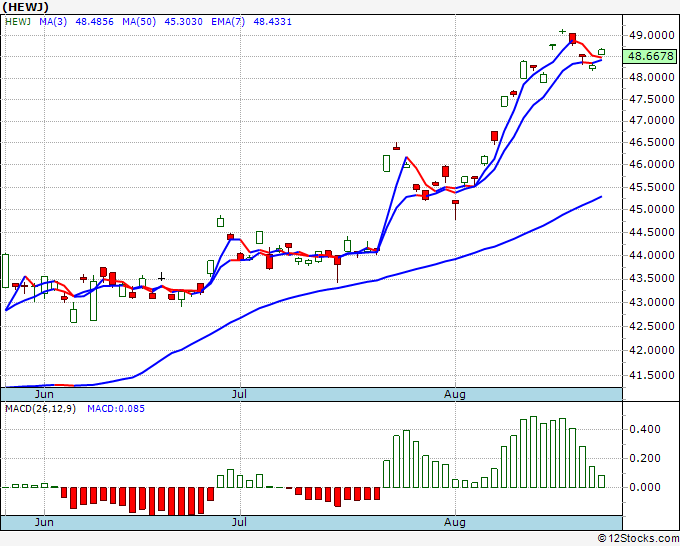Image resolution: width=680 pixels, height=546 pixels.
Task: Select the green HEWJ legend label
Action: 18,22
